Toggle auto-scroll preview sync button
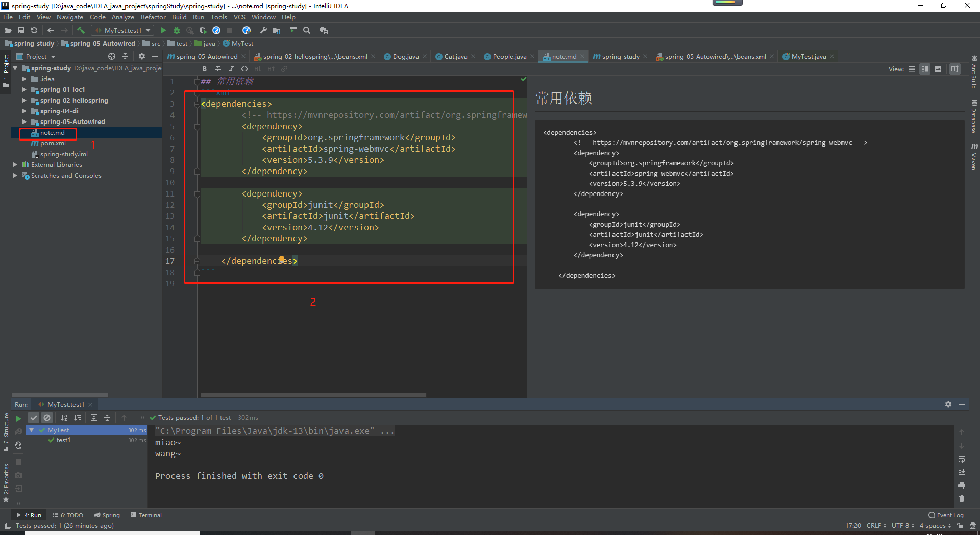This screenshot has height=535, width=980. (x=955, y=69)
